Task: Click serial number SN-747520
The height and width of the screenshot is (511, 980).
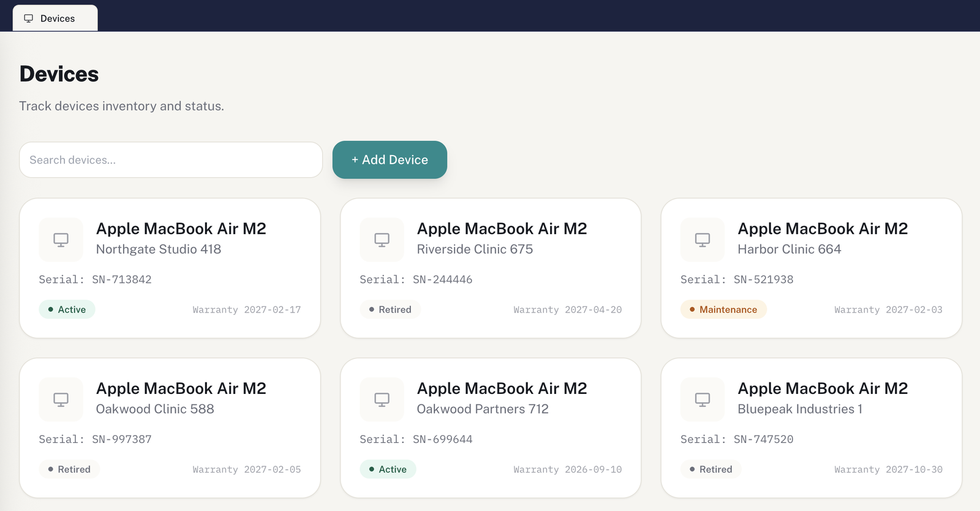Action: coord(764,439)
